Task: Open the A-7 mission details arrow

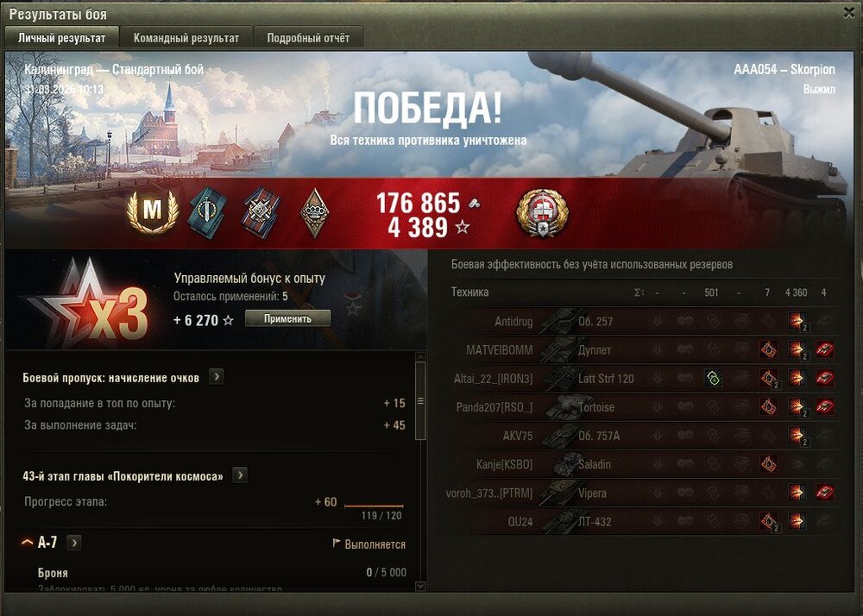Action: tap(73, 543)
